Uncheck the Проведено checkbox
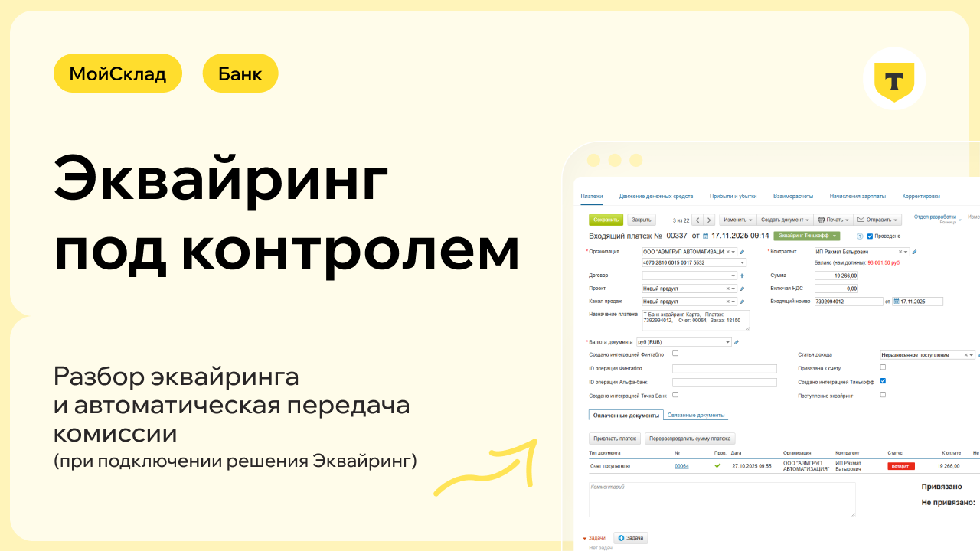The image size is (980, 551). (870, 236)
